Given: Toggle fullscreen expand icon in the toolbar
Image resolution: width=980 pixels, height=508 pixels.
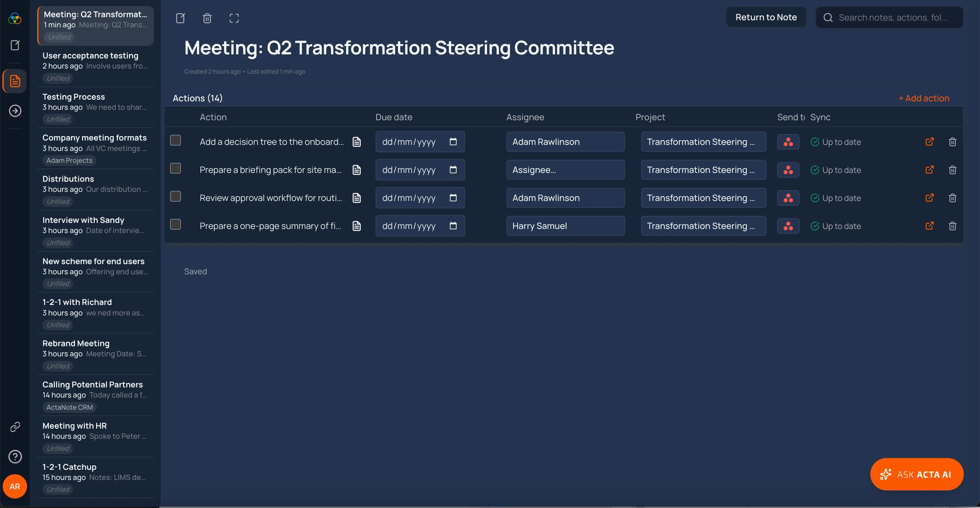Looking at the screenshot, I should 234,18.
